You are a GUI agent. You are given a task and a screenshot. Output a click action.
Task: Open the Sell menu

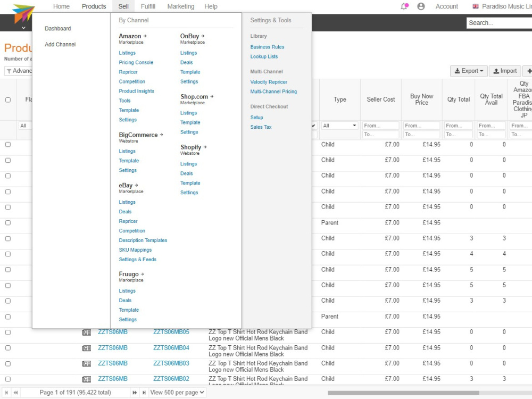[x=123, y=6]
